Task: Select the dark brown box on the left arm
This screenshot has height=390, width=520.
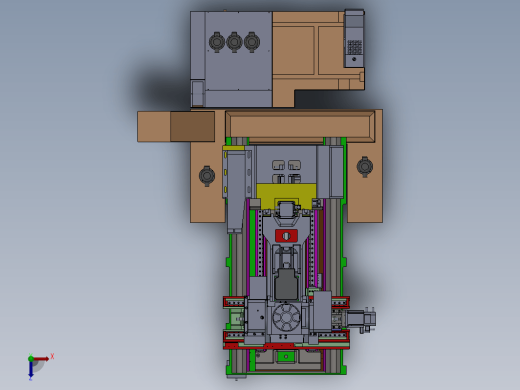Action: (192, 127)
